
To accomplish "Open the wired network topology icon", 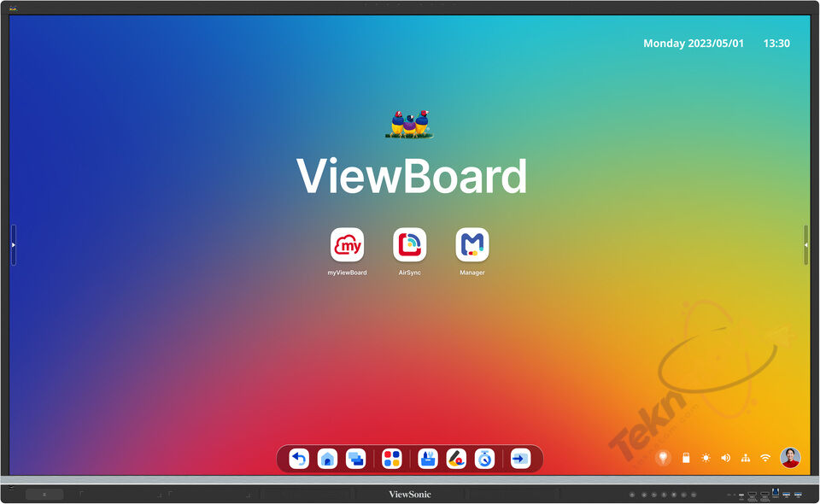I will click(x=746, y=458).
